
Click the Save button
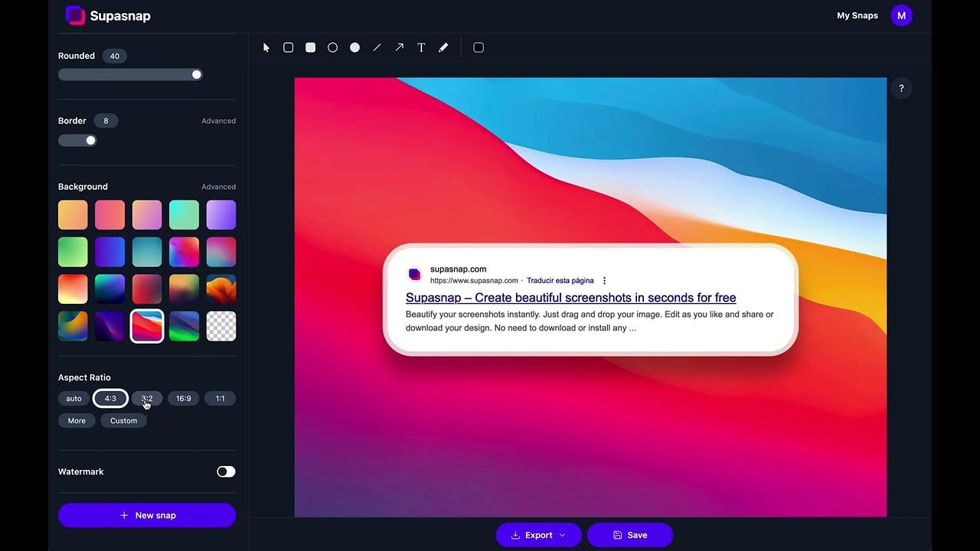click(630, 535)
